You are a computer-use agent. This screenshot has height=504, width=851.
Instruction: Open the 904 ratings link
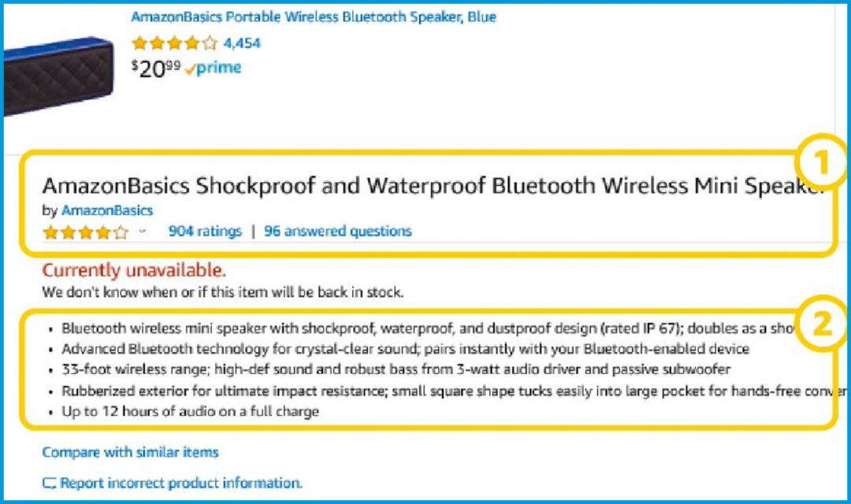click(205, 231)
